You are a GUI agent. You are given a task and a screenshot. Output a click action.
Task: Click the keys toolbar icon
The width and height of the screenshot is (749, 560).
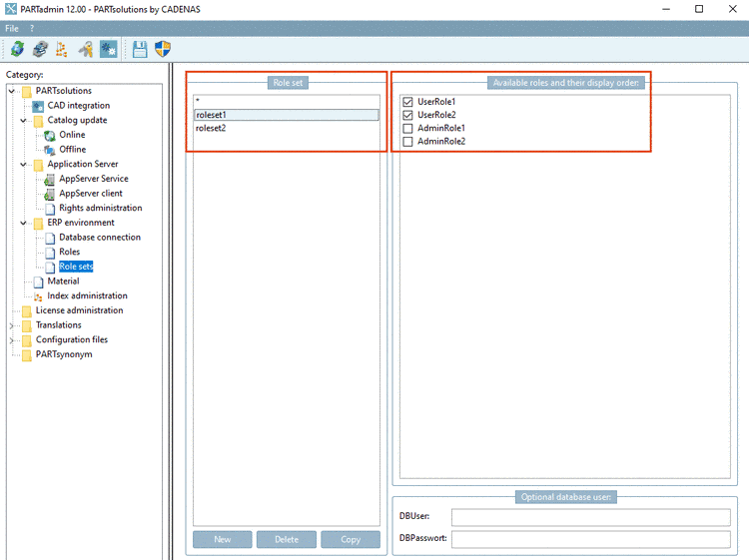86,49
